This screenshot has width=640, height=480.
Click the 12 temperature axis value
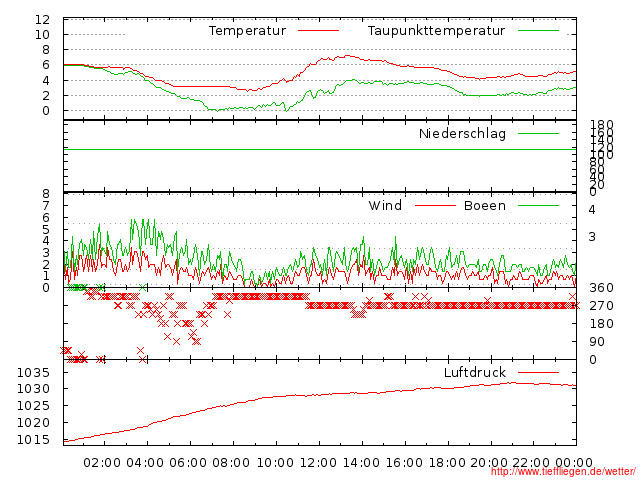[x=42, y=20]
